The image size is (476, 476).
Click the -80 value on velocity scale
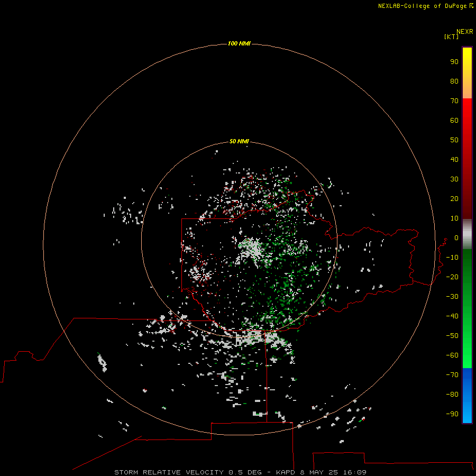(x=452, y=395)
